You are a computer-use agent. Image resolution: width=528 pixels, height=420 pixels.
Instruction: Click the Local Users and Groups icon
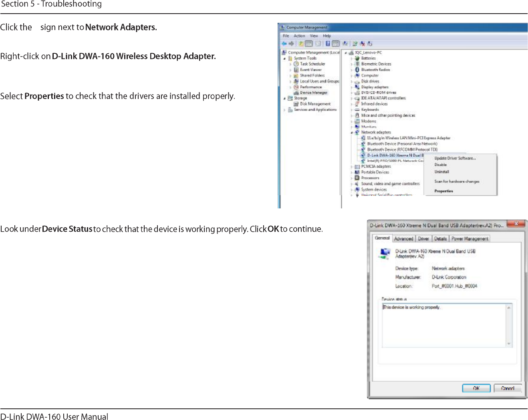[x=296, y=81]
